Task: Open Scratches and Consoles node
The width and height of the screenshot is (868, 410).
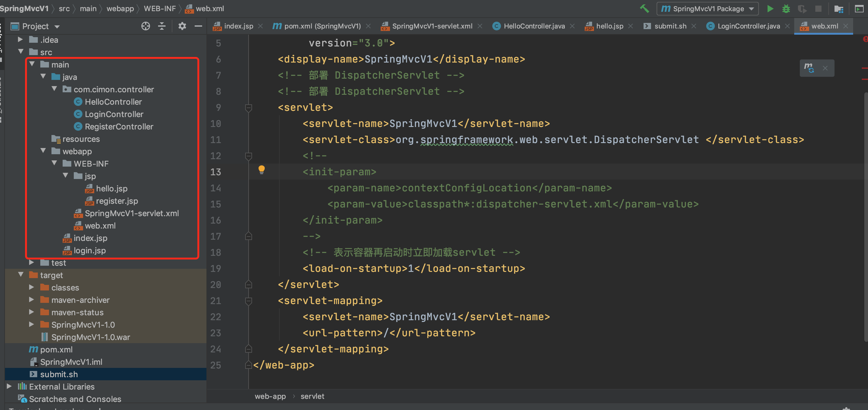Action: pyautogui.click(x=75, y=399)
